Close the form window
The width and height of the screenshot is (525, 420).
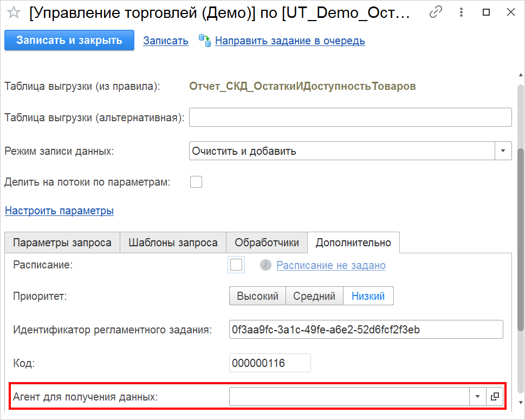[511, 12]
